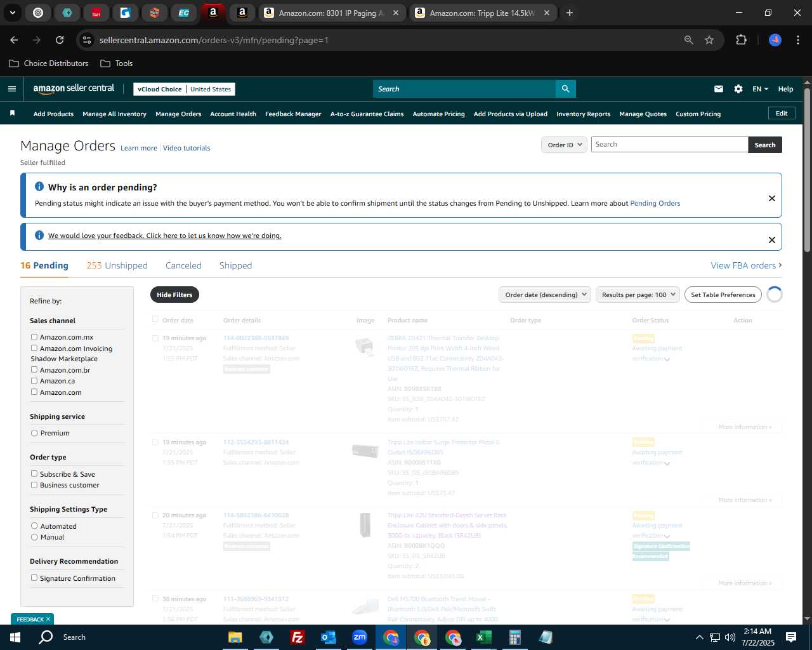Click the Edit button in navigation bar
Image resolution: width=812 pixels, height=650 pixels.
(782, 113)
